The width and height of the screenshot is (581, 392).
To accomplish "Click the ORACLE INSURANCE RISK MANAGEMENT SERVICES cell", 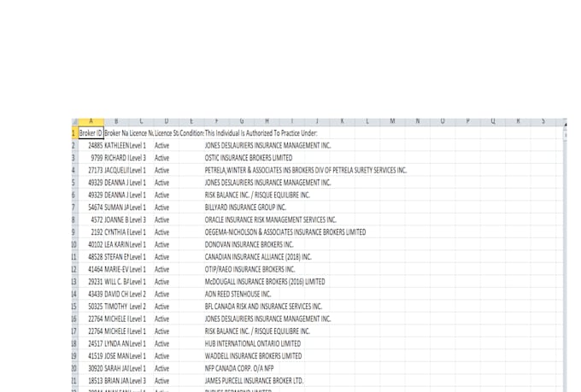I will [271, 220].
